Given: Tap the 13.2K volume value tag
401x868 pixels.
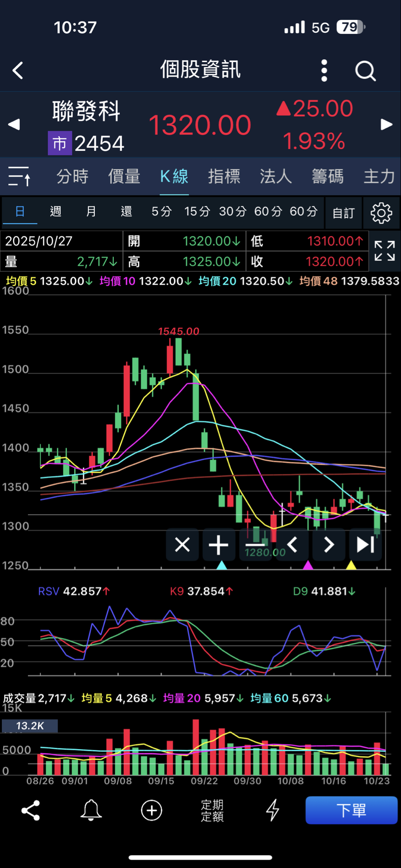Looking at the screenshot, I should pyautogui.click(x=30, y=726).
